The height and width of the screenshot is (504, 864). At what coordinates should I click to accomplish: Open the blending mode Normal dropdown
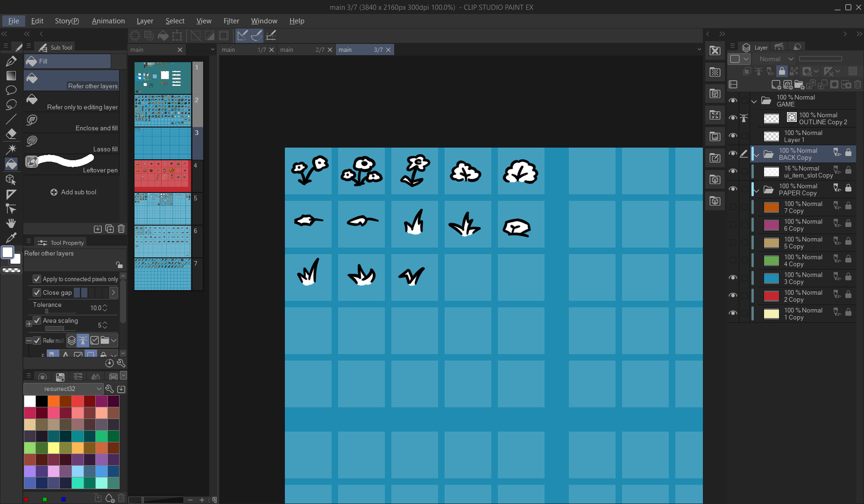pos(776,59)
